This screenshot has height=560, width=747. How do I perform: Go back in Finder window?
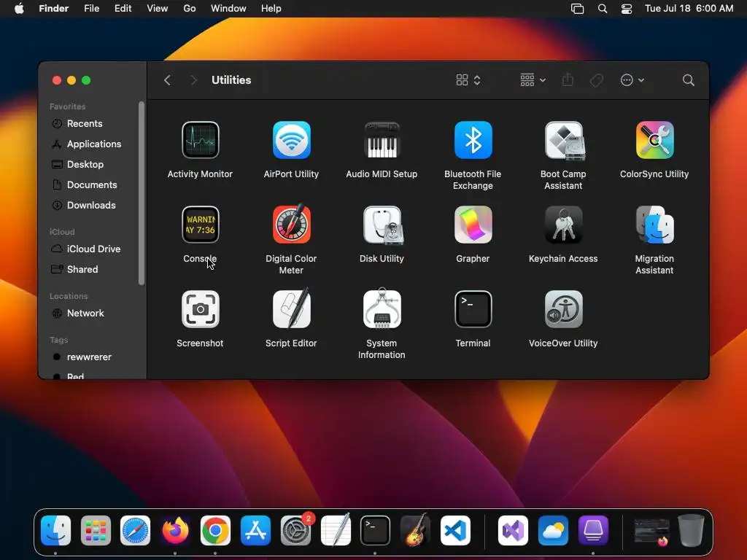[167, 80]
